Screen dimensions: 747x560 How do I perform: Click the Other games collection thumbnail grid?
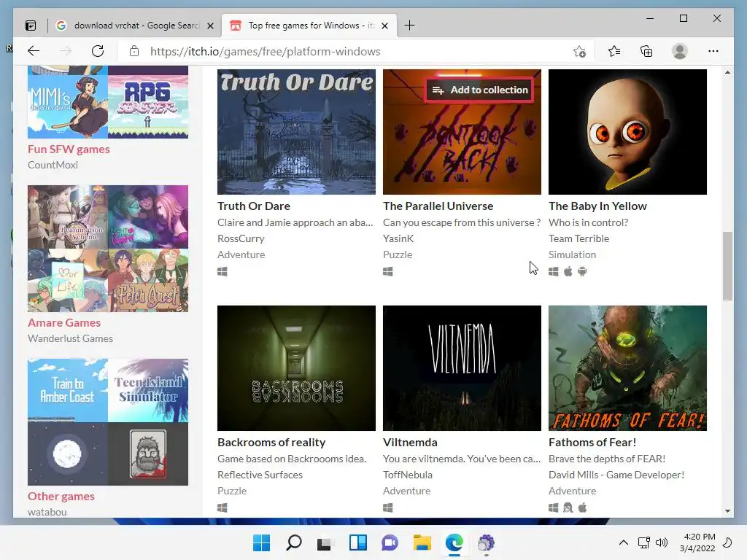tap(108, 422)
